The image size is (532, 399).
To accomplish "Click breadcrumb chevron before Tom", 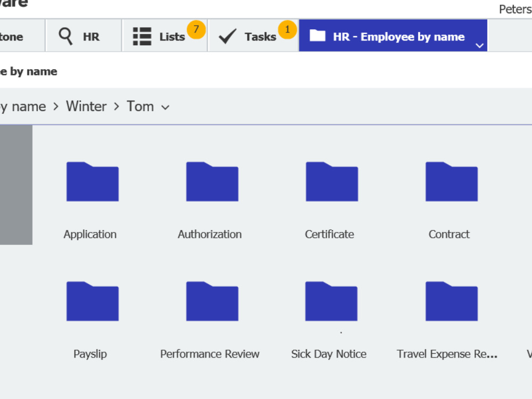I will [117, 106].
